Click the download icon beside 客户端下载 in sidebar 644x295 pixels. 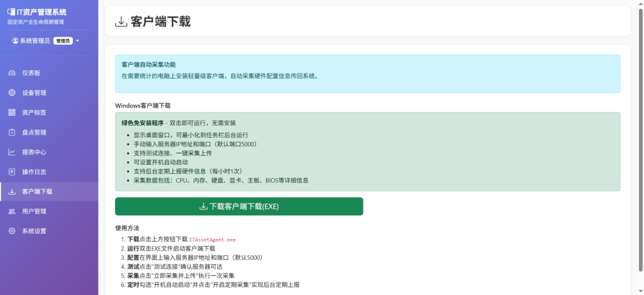(x=12, y=191)
